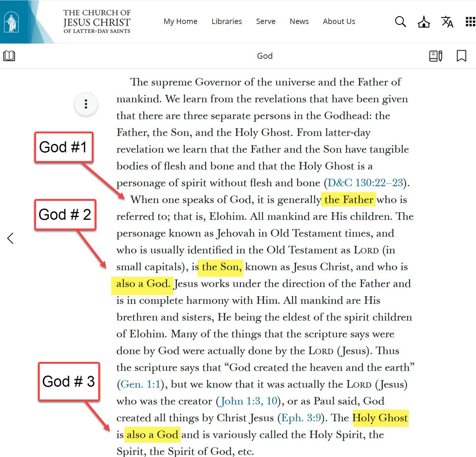The height and width of the screenshot is (457, 476).
Task: Open My Home menu
Action: [180, 21]
